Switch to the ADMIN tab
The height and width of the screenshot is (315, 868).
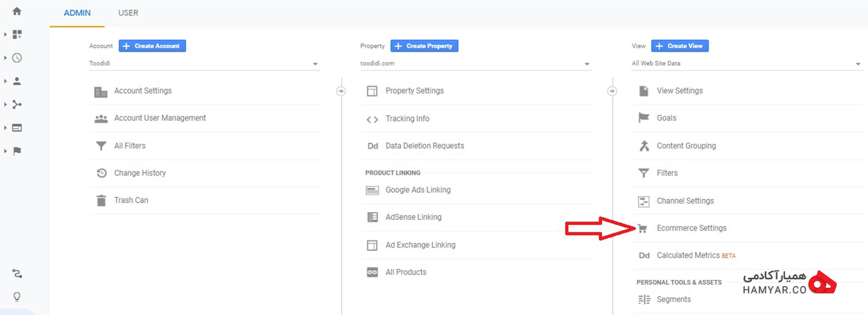(x=77, y=13)
